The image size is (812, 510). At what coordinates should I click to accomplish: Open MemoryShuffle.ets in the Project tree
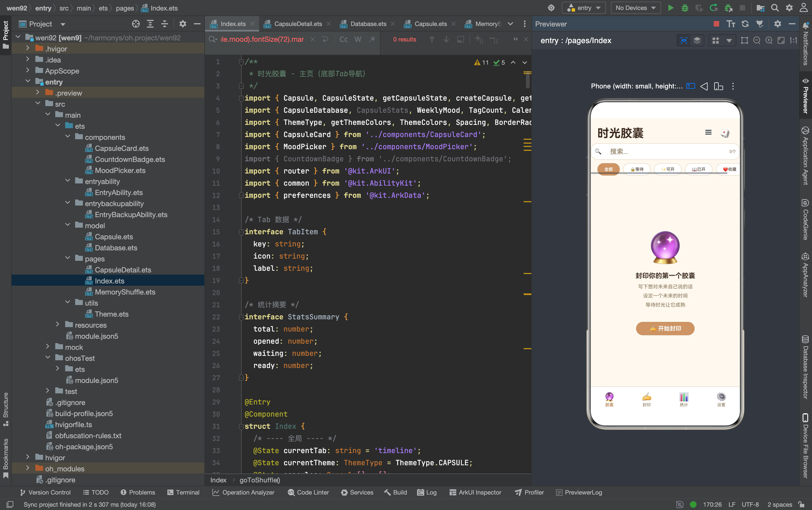[x=125, y=292]
